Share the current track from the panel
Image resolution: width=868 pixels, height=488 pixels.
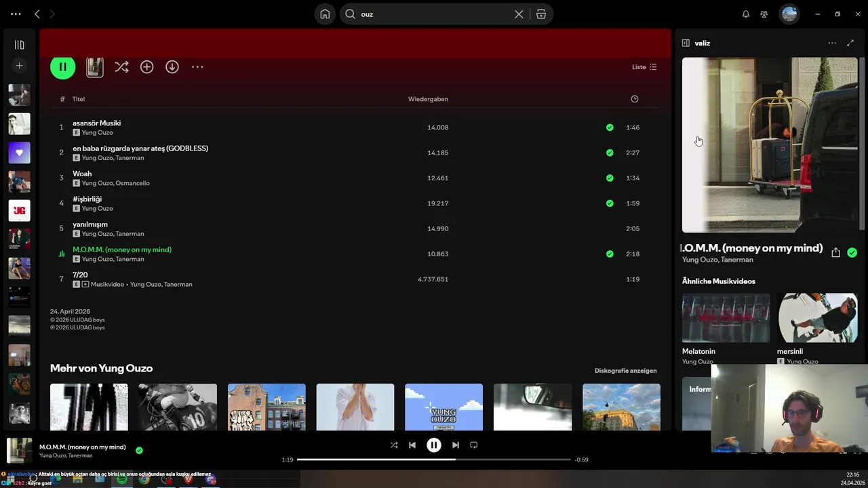coord(835,252)
